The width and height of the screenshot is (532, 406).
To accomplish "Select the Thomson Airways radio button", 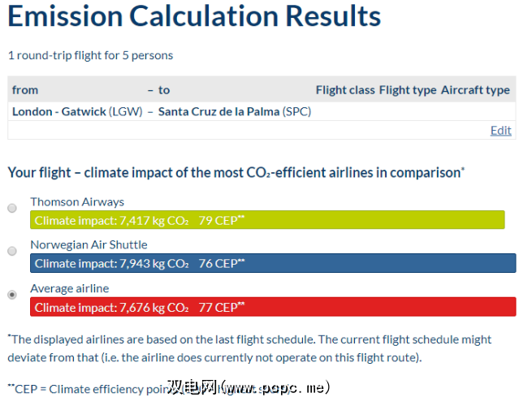I will 12,209.
